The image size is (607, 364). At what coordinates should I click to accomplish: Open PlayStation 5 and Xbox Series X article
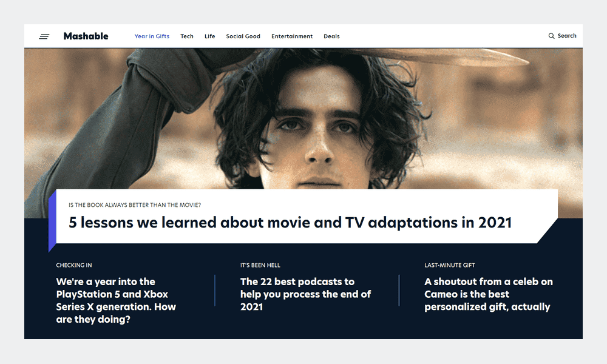pyautogui.click(x=116, y=300)
